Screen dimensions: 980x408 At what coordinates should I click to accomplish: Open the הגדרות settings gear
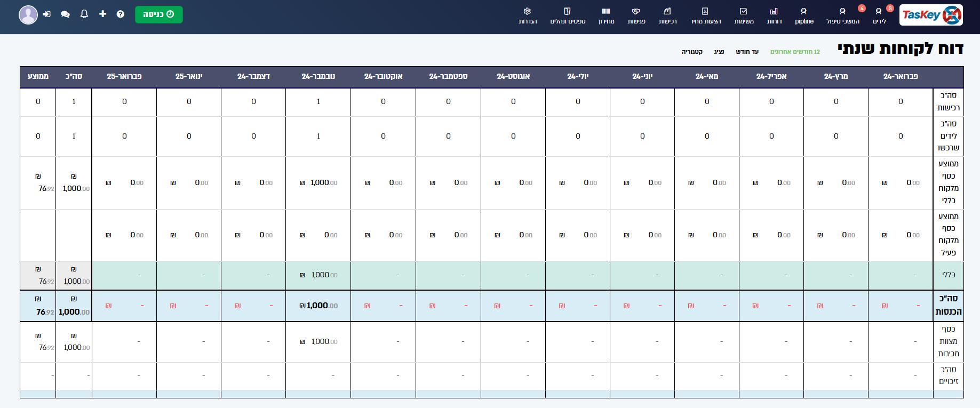tap(528, 16)
